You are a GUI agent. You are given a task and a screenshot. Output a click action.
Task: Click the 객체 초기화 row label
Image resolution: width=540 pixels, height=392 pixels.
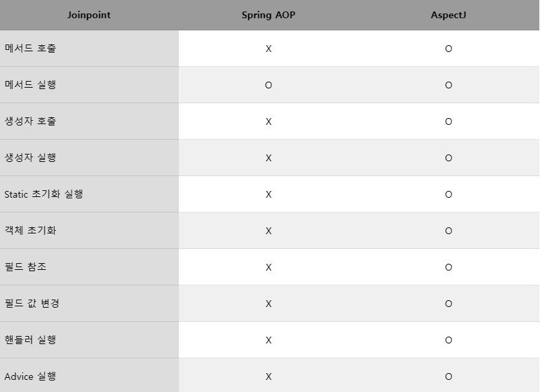click(x=30, y=231)
